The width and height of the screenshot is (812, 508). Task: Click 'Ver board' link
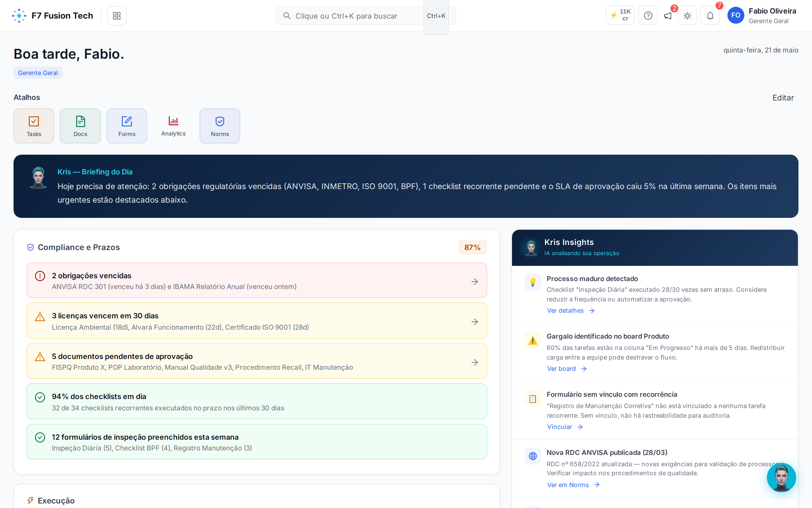pos(567,369)
